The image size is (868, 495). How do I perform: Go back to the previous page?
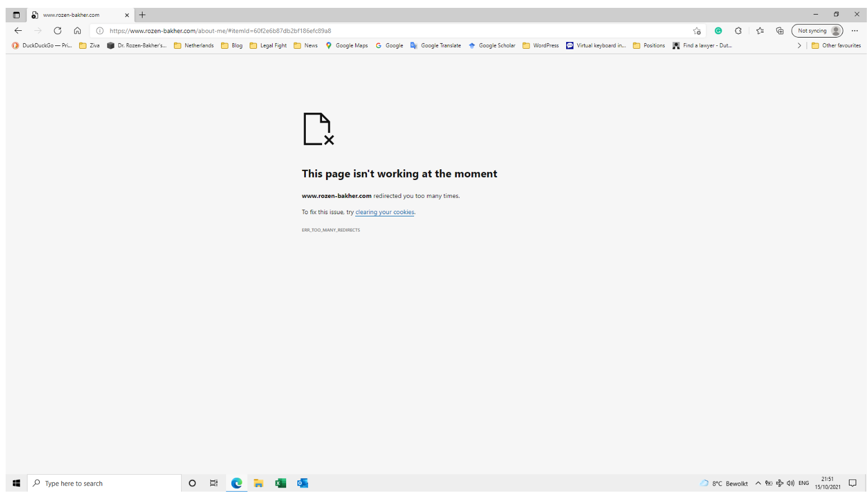coord(18,31)
